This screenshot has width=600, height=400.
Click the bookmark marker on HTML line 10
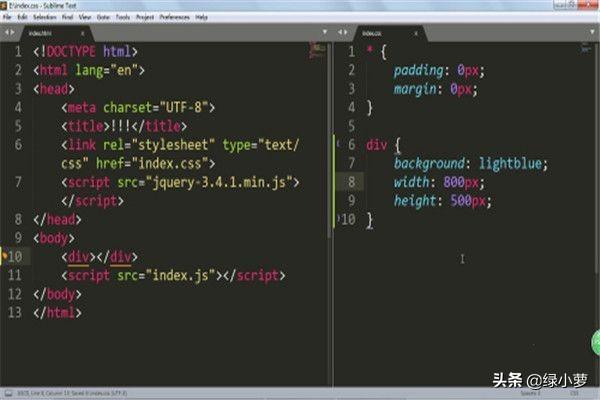4,255
